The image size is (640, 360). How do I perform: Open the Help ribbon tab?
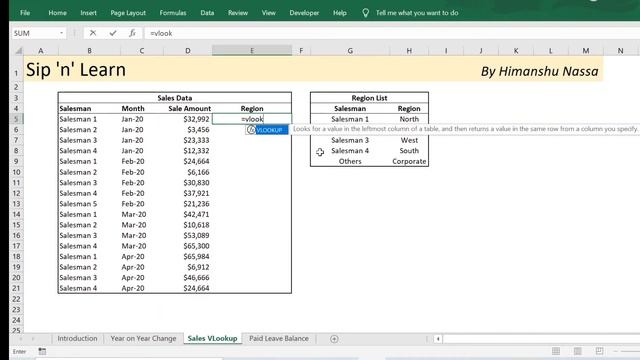(340, 13)
